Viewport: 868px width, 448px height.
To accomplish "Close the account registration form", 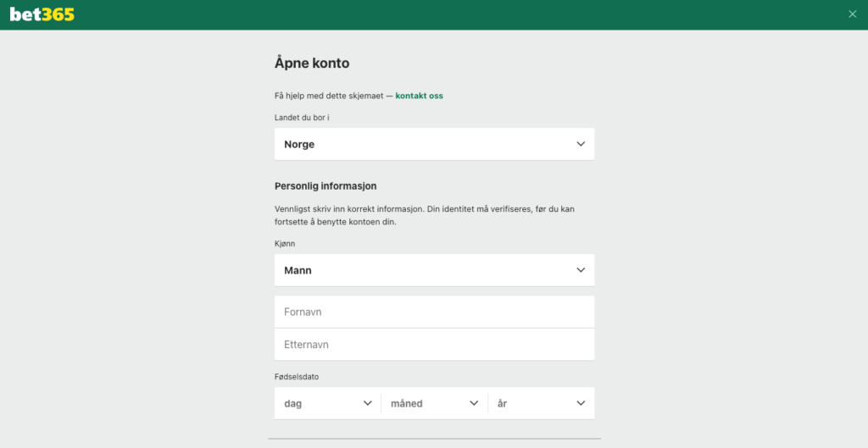I will pos(852,14).
